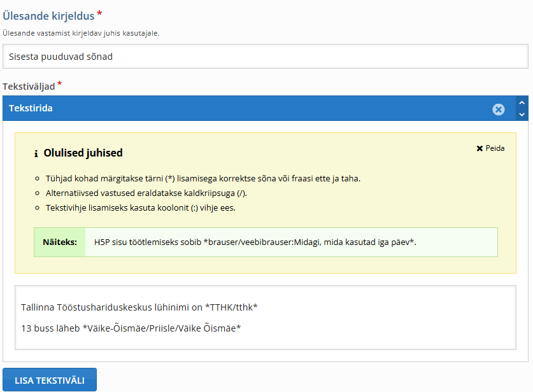This screenshot has width=533, height=392.
Task: Click the X icon next to Peida
Action: click(480, 148)
